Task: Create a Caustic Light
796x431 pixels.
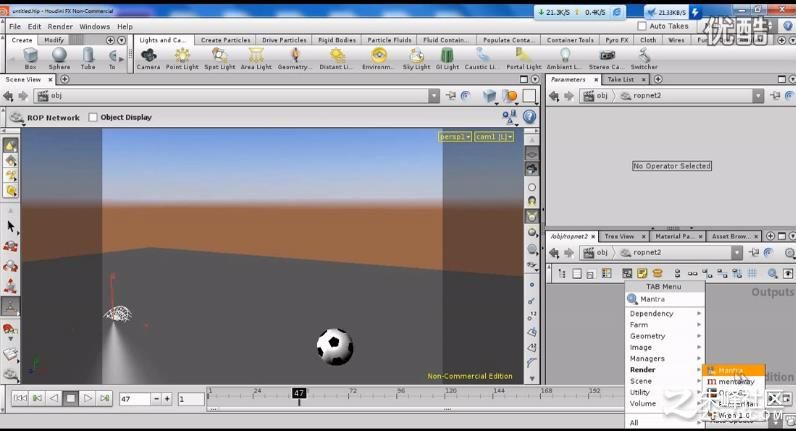Action: (481, 58)
